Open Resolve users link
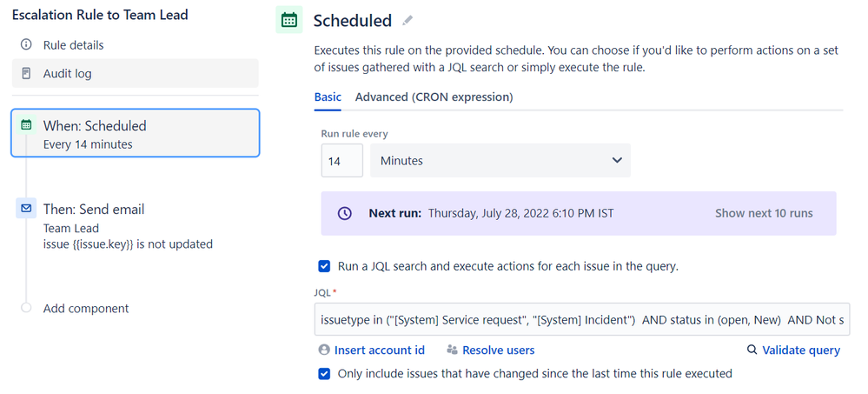The image size is (868, 394). (498, 351)
